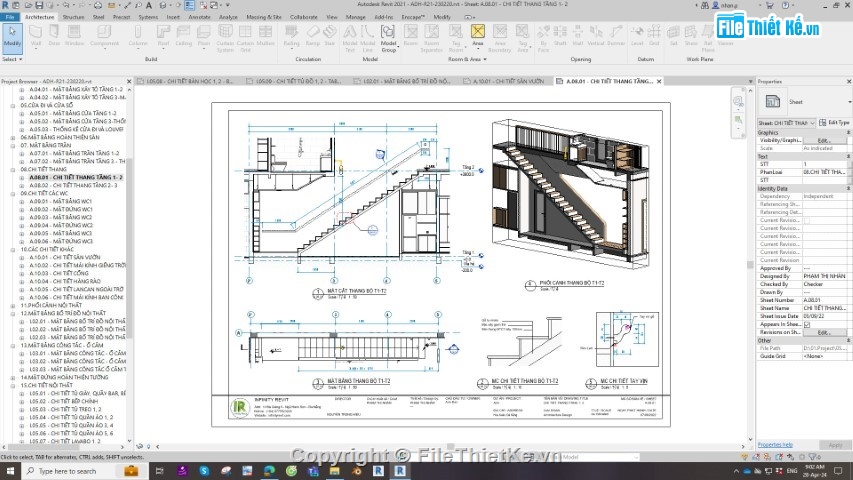
Task: Collapse the 09.CHI TIẾT CÁC WC node
Action: 13,193
